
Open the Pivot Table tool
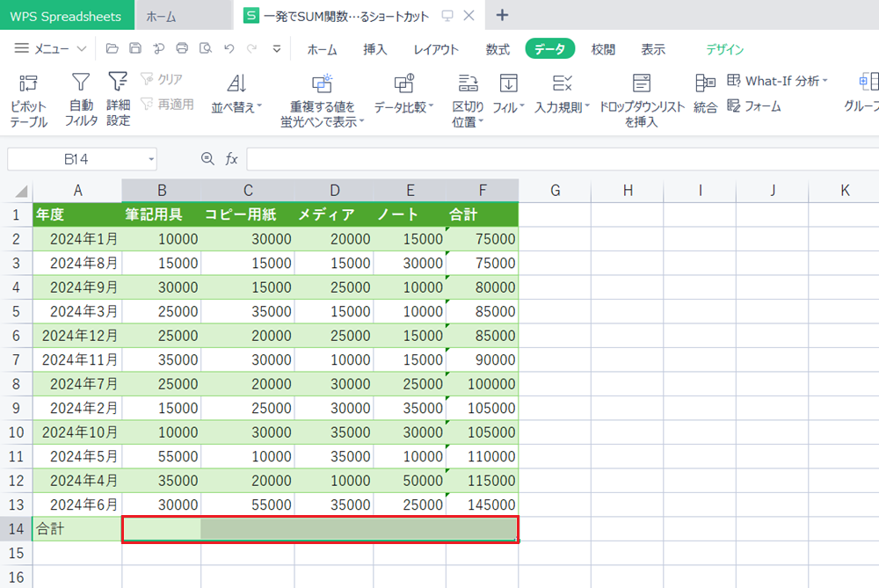(x=29, y=100)
